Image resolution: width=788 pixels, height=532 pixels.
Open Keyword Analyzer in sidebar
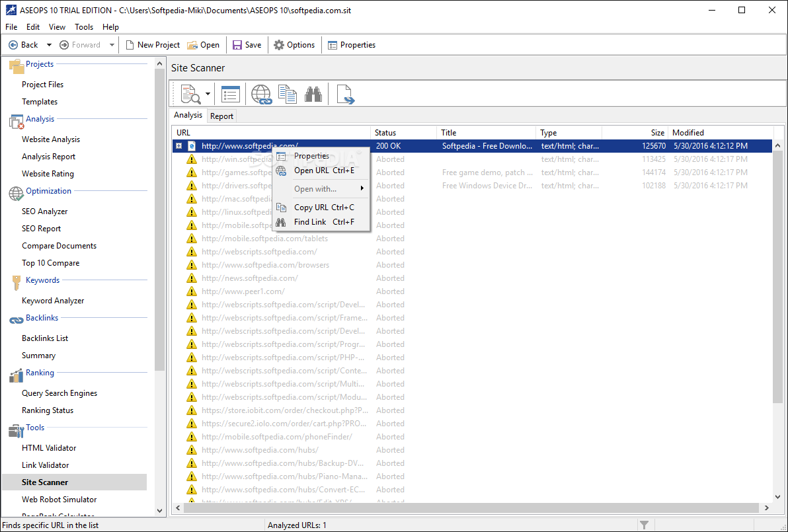53,301
